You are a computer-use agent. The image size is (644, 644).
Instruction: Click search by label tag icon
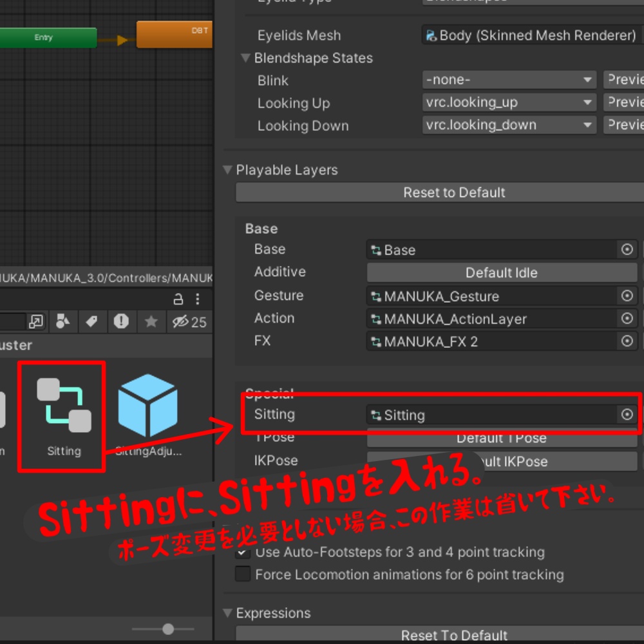point(91,321)
